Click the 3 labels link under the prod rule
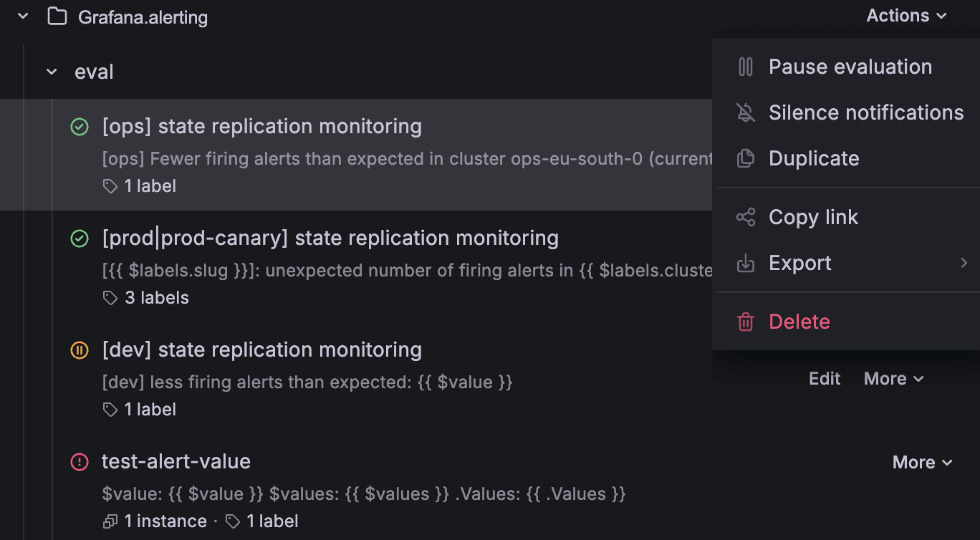Viewport: 980px width, 540px height. point(157,297)
